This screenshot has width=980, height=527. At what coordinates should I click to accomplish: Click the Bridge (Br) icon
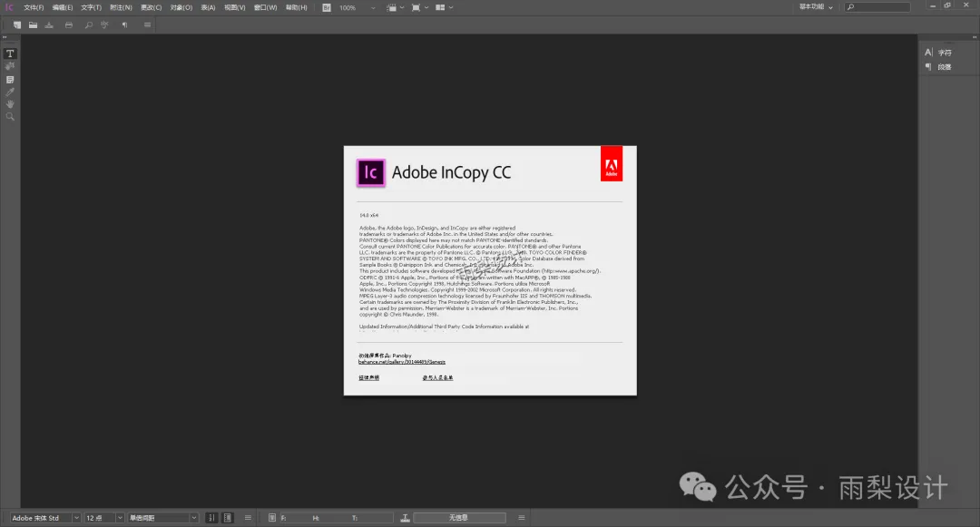[x=327, y=7]
